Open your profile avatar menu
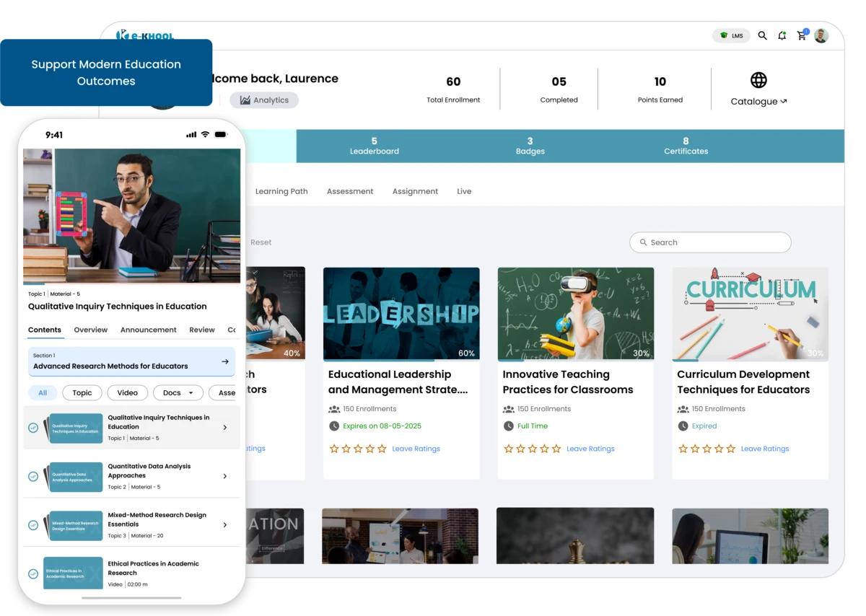The height and width of the screenshot is (616, 866). [x=821, y=35]
